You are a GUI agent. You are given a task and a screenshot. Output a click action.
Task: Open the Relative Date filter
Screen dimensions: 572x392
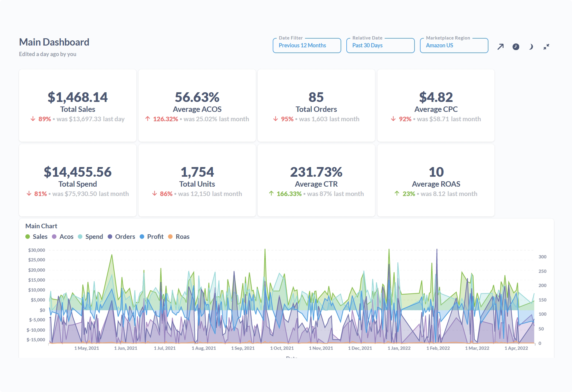click(x=380, y=45)
